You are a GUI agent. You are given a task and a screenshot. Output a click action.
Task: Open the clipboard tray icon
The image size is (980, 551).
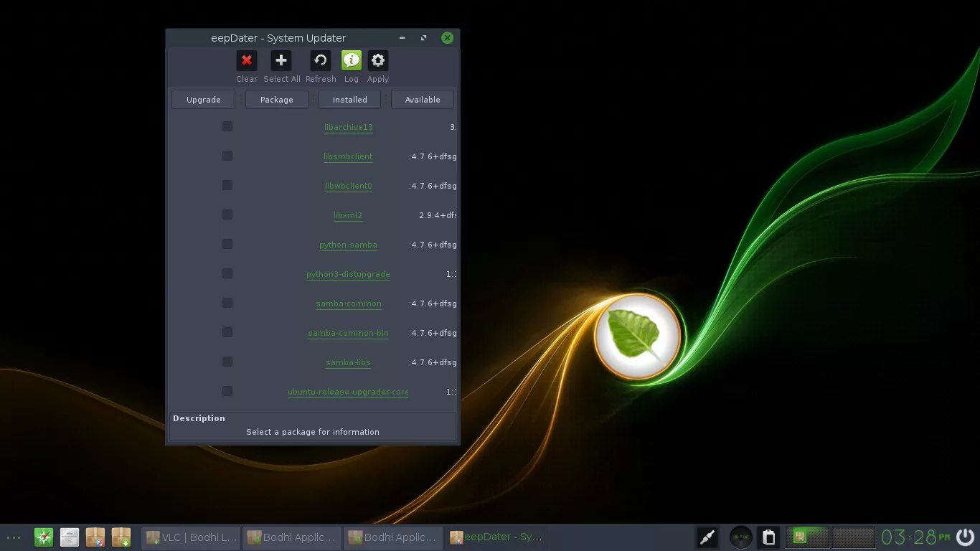point(768,537)
